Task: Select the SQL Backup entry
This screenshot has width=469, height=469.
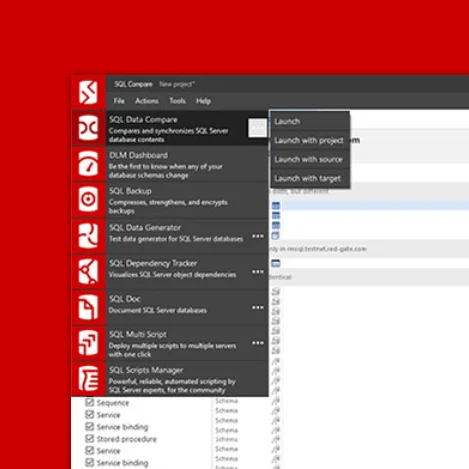Action: point(170,199)
